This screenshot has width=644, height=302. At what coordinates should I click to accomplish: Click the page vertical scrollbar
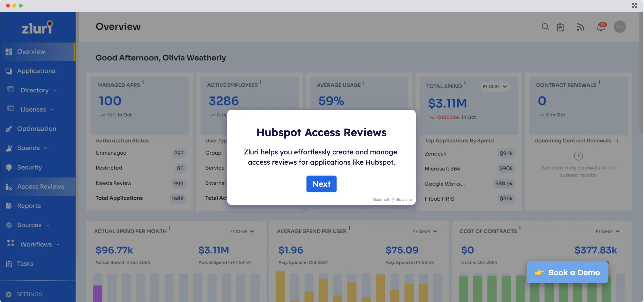641,73
